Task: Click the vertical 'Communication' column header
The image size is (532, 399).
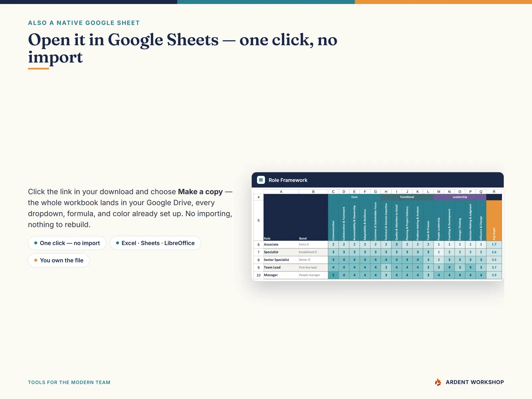Action: click(x=333, y=220)
